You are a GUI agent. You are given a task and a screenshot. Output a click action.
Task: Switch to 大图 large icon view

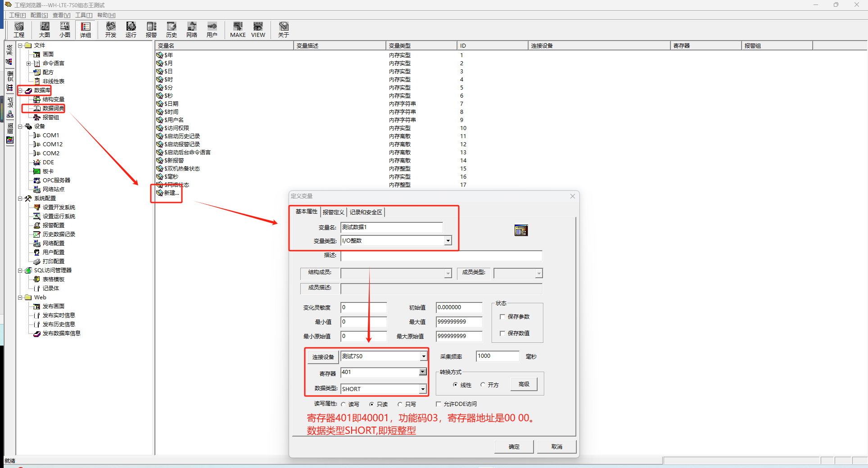pyautogui.click(x=45, y=29)
